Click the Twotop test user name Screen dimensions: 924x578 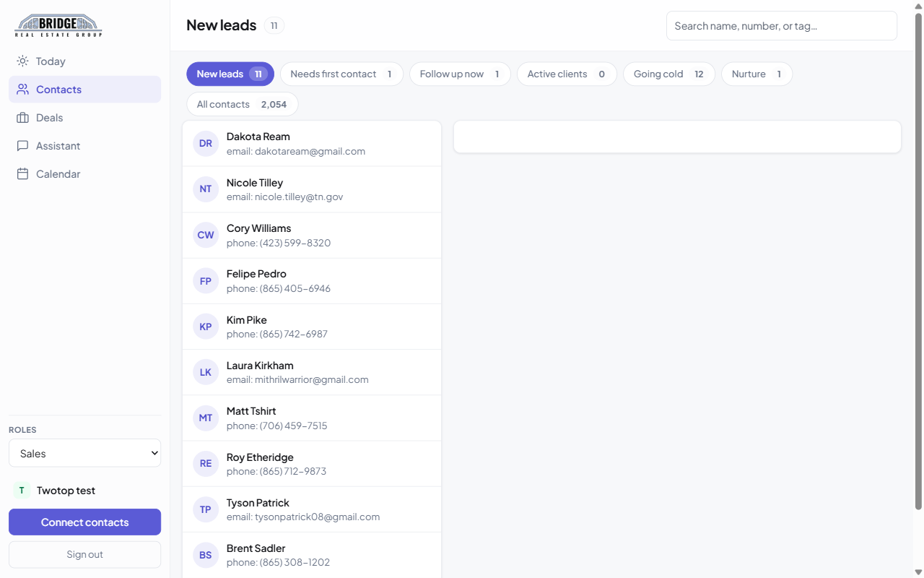[66, 491]
